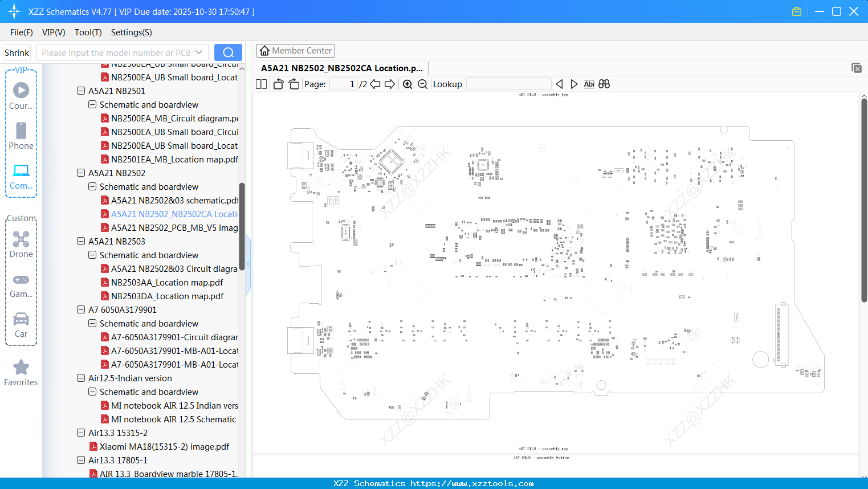Click the Lookup text field
This screenshot has width=868, height=489.
(x=508, y=84)
